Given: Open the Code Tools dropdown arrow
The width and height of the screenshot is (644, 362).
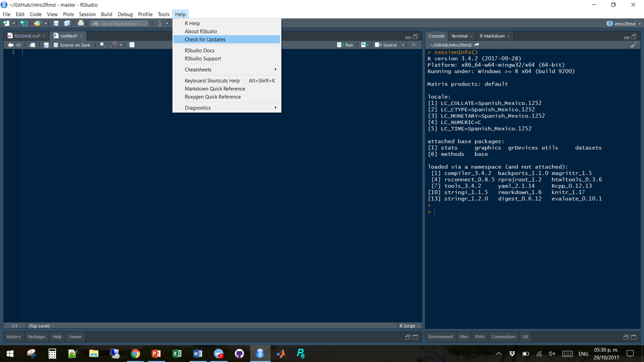Looking at the screenshot, I should click(x=121, y=45).
